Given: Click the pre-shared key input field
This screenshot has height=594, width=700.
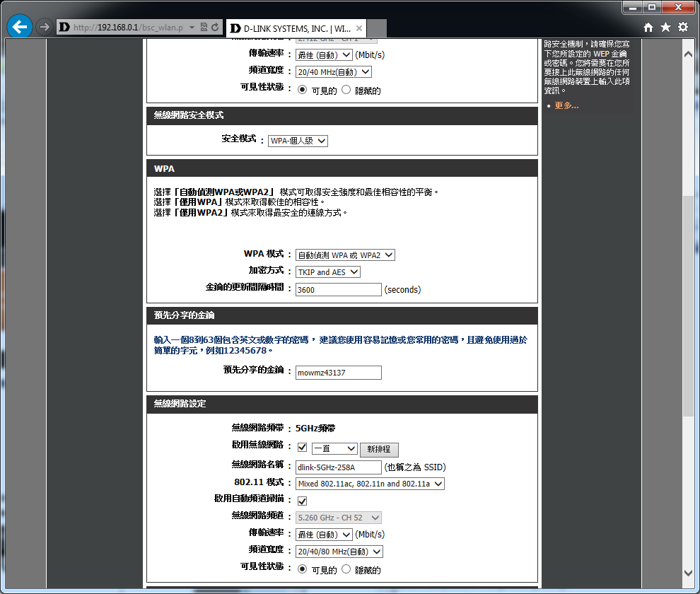Looking at the screenshot, I should click(338, 373).
